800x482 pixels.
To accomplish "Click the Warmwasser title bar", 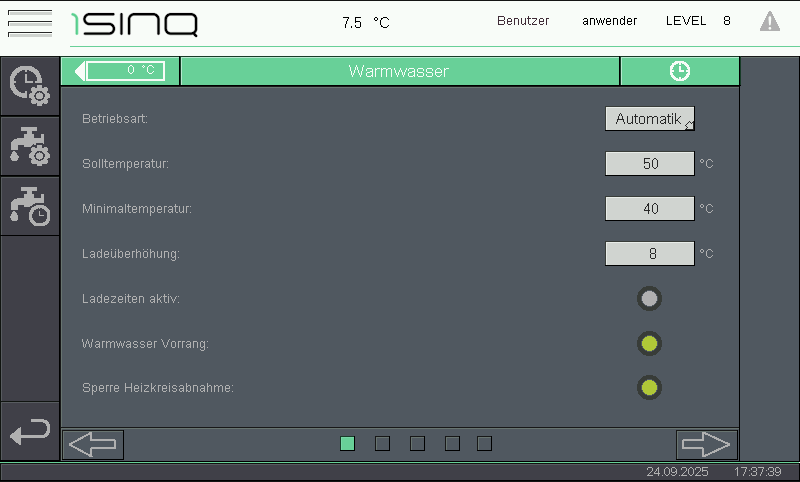I will point(398,71).
